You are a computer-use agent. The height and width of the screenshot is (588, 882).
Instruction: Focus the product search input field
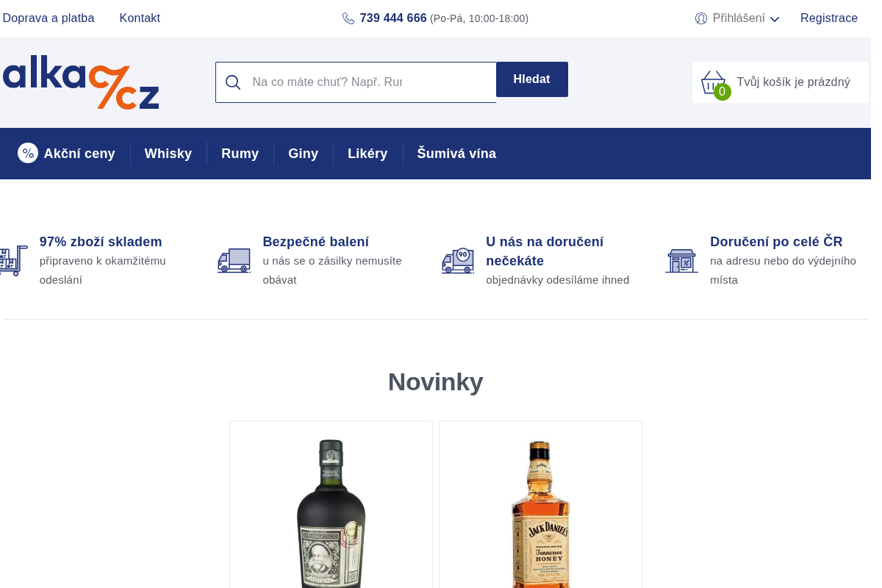point(356,82)
